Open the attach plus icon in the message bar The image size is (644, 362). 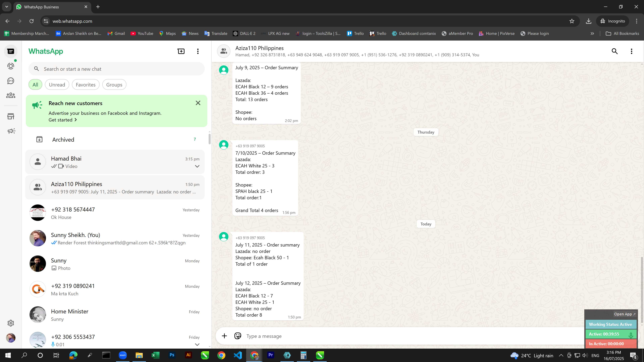click(224, 336)
